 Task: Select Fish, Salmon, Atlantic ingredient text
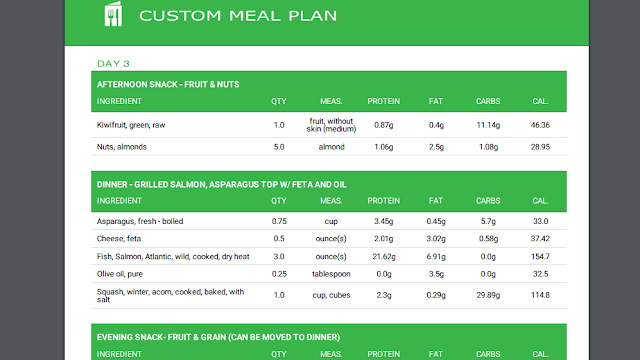[173, 257]
